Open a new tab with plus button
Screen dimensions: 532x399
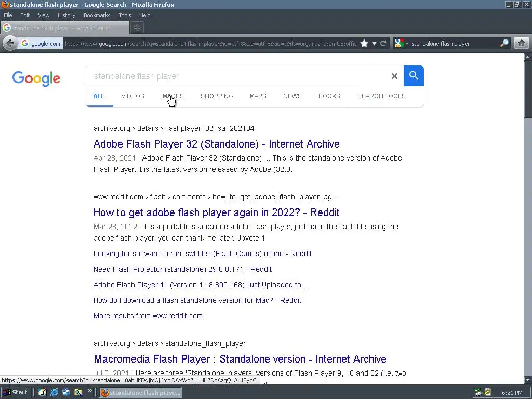click(x=137, y=28)
